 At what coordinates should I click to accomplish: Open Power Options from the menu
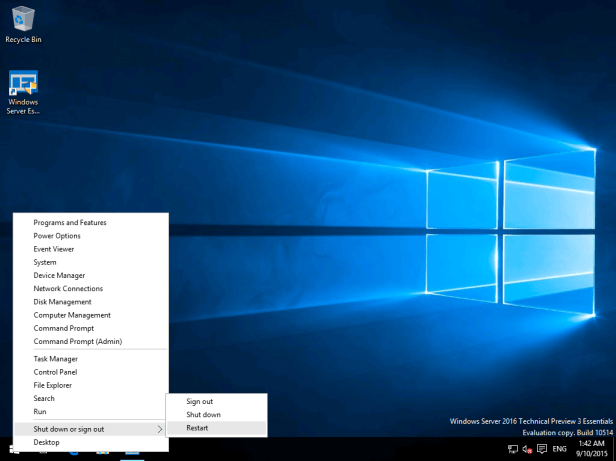point(57,236)
